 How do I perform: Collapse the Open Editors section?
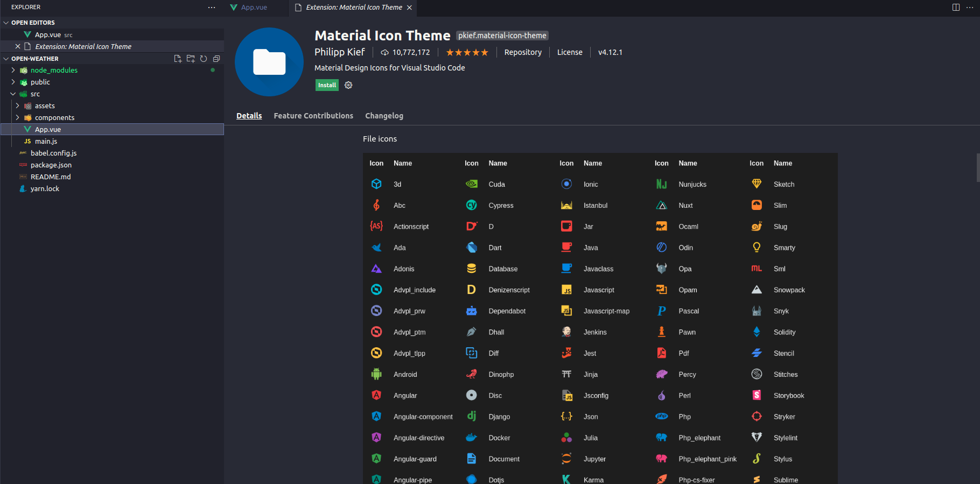pyautogui.click(x=6, y=23)
